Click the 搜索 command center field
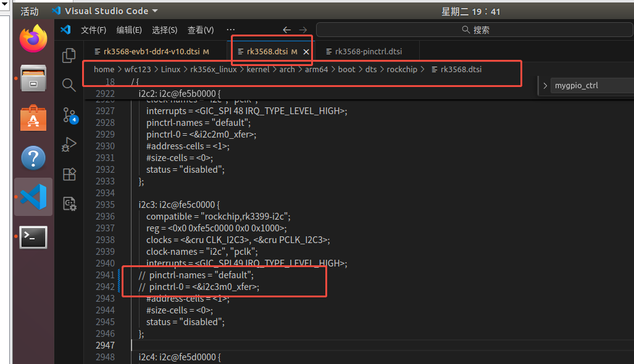 (x=475, y=30)
